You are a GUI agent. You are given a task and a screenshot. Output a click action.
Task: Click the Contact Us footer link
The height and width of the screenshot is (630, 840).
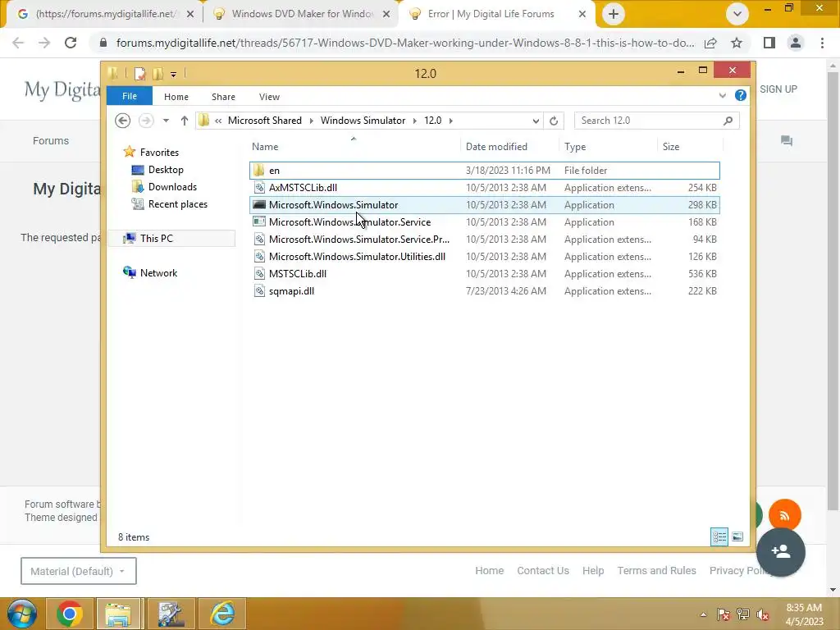543,571
